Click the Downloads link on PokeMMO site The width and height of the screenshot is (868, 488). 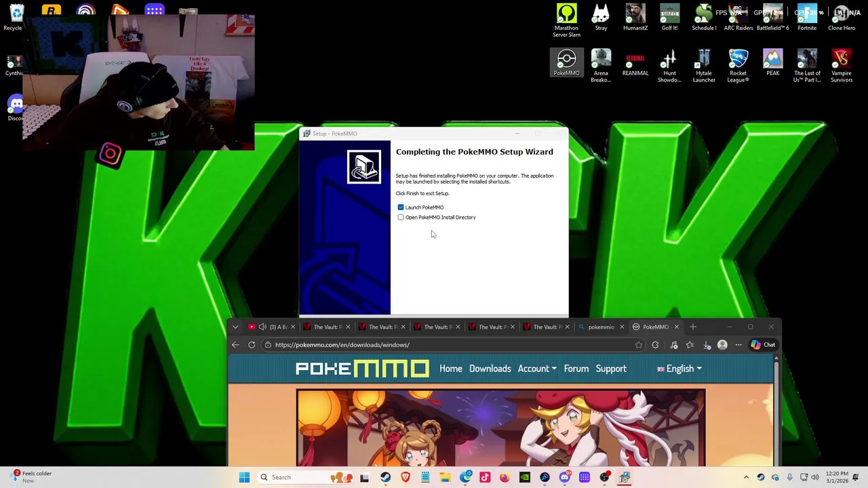(x=490, y=369)
